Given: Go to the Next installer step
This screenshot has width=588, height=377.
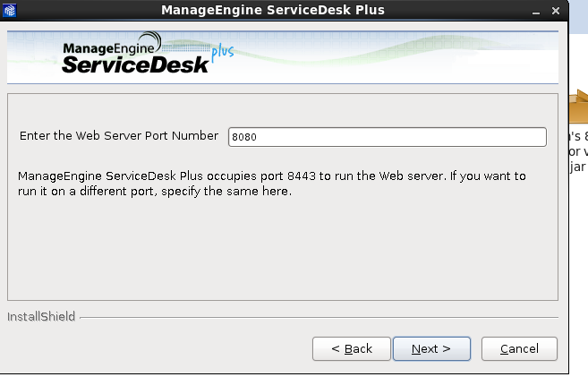Looking at the screenshot, I should click(431, 349).
